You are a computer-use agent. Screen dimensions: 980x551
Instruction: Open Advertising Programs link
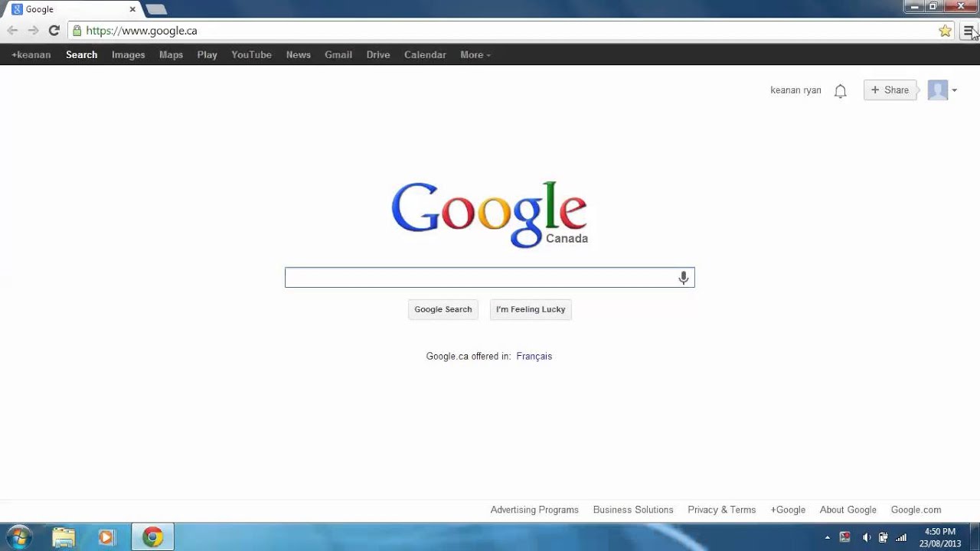534,510
